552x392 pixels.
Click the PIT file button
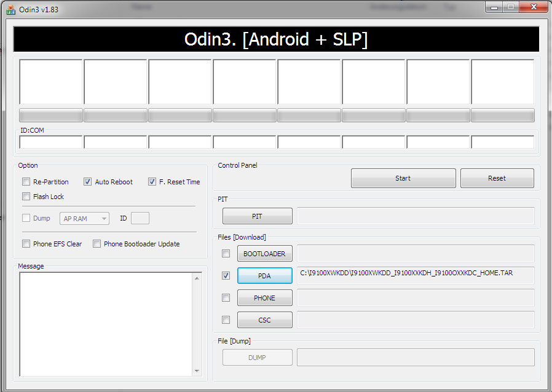coord(257,216)
